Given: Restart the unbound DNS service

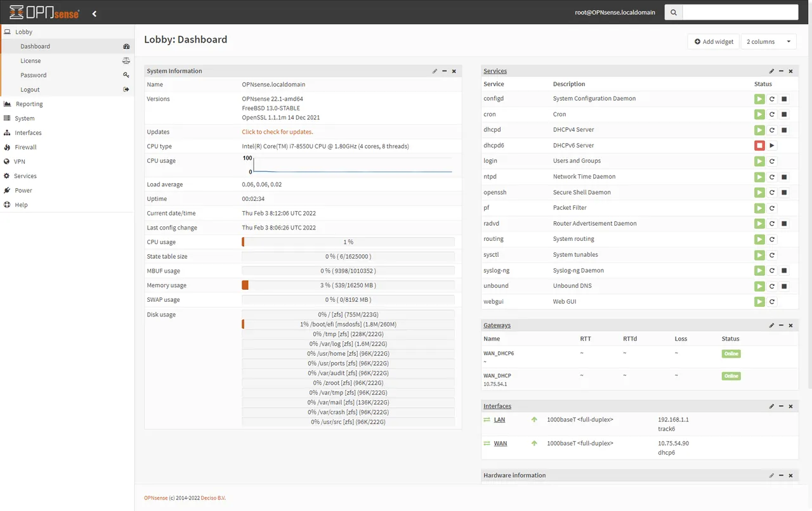Looking at the screenshot, I should (x=772, y=287).
